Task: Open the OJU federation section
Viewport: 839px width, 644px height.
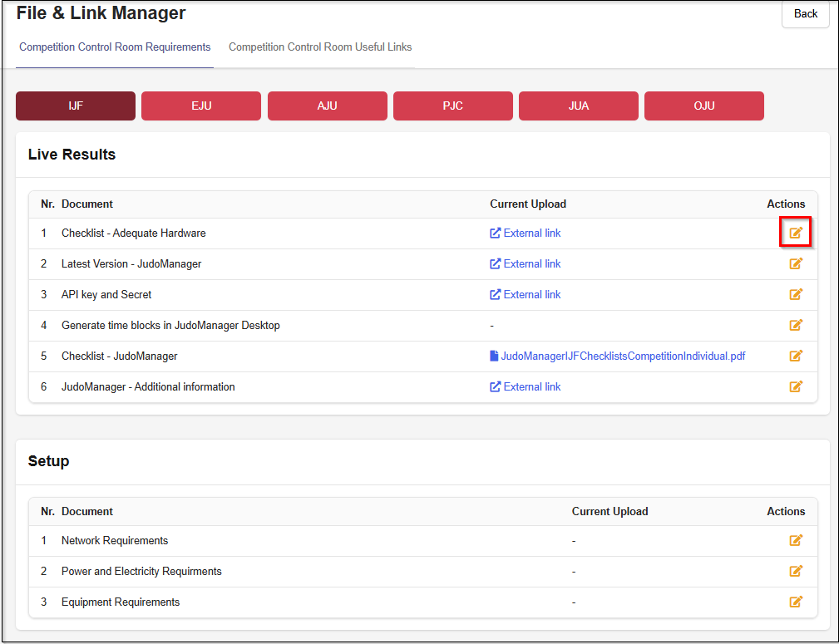Action: click(x=703, y=106)
